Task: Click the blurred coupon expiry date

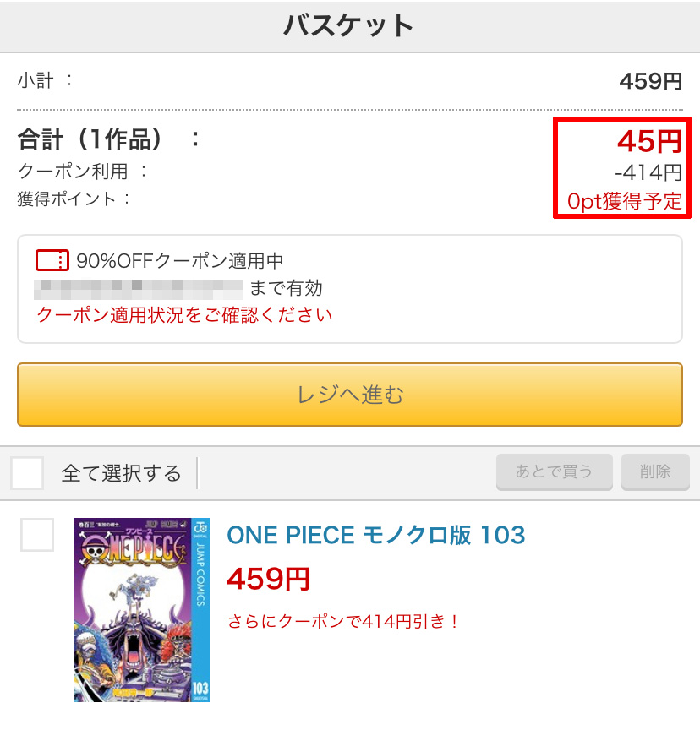Action: pos(139,289)
